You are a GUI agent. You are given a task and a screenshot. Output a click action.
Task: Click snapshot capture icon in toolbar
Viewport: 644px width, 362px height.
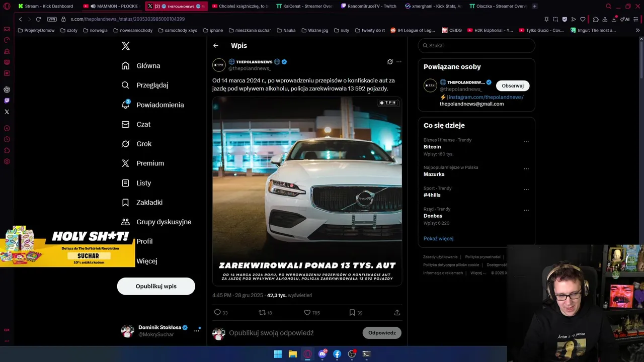click(555, 19)
